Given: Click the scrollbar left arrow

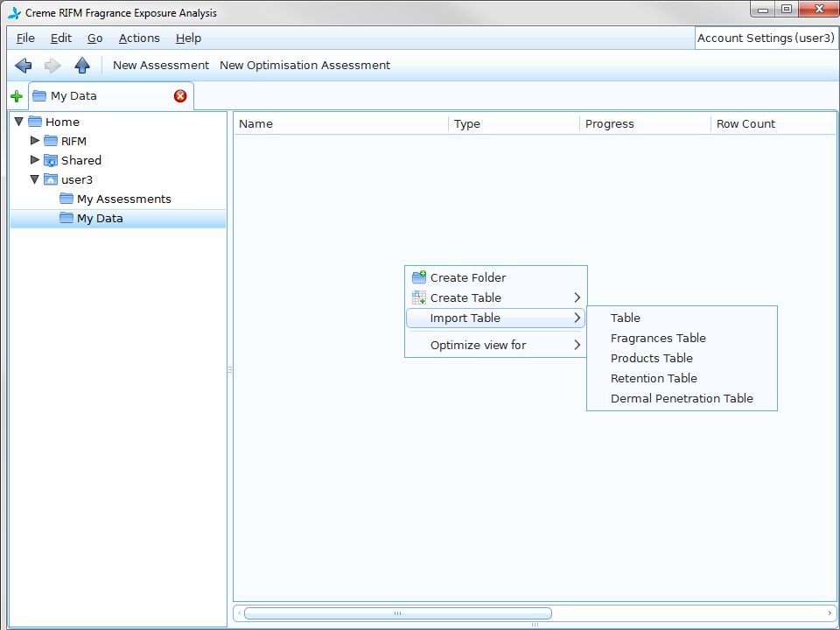Looking at the screenshot, I should tap(240, 612).
